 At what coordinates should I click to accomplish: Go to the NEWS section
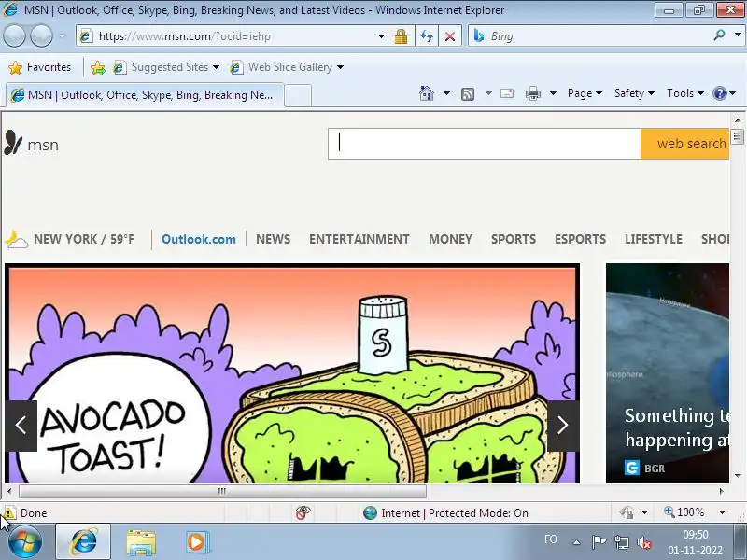[x=273, y=239]
